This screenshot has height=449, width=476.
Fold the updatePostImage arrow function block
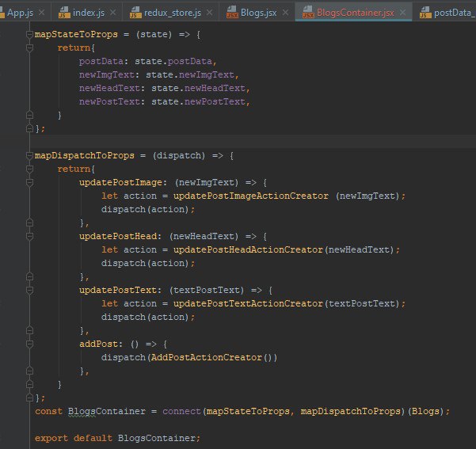pyautogui.click(x=30, y=182)
